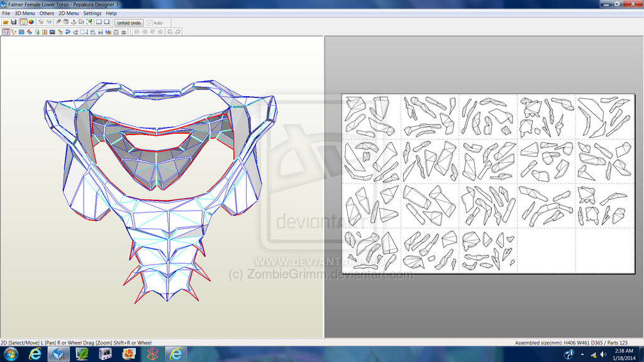The image size is (644, 362).
Task: Click the gray wireframe box icon
Action: (x=41, y=22)
